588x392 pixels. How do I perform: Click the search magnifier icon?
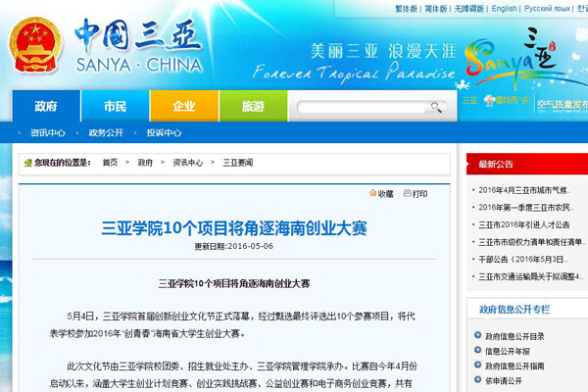coord(438,106)
